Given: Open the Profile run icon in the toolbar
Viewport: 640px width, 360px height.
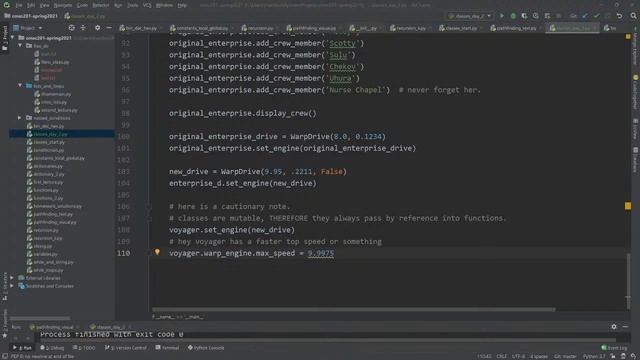Looking at the screenshot, I should pyautogui.click(x=536, y=16).
